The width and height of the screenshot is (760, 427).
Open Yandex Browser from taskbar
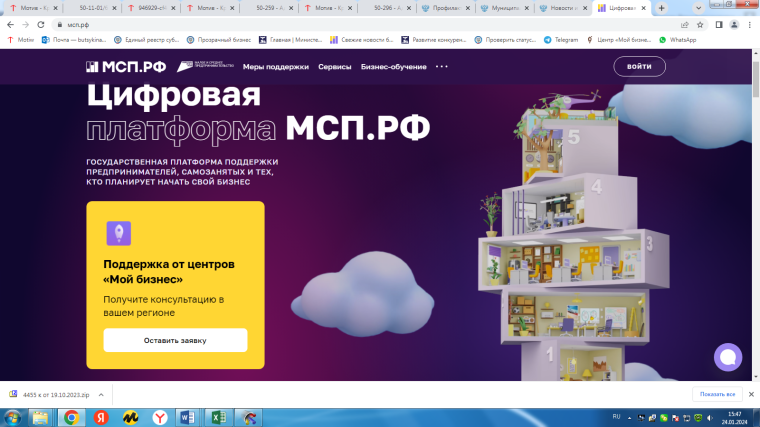tap(159, 417)
